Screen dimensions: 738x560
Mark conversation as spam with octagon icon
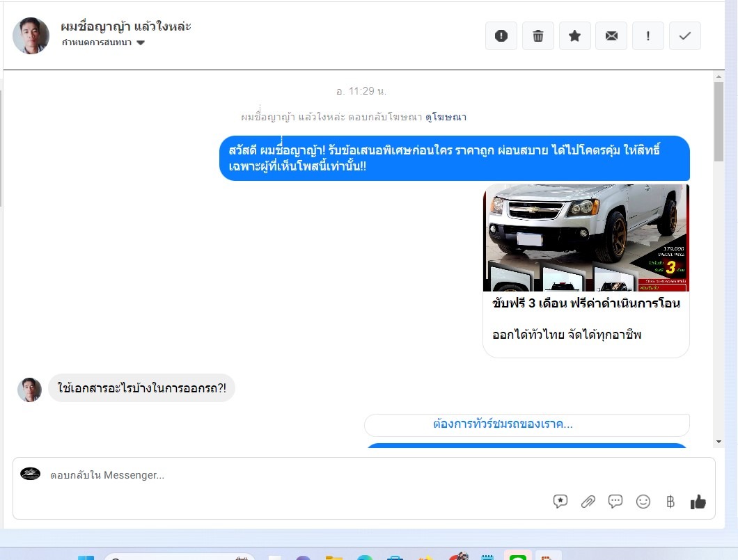(501, 36)
